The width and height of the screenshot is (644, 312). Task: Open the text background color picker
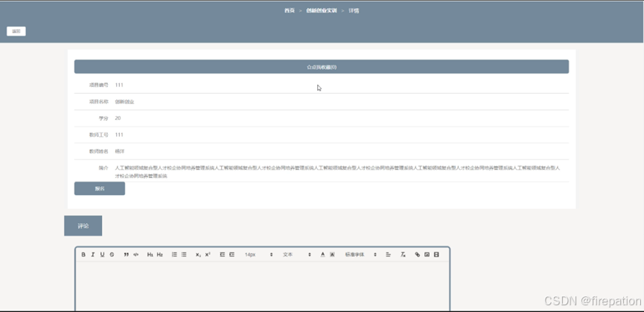[x=332, y=255]
